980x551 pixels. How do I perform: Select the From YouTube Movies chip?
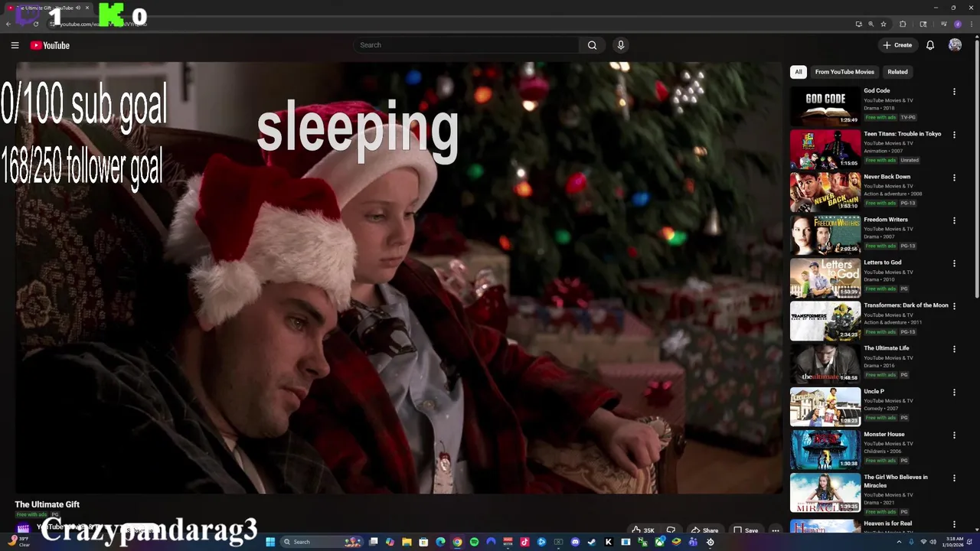844,72
